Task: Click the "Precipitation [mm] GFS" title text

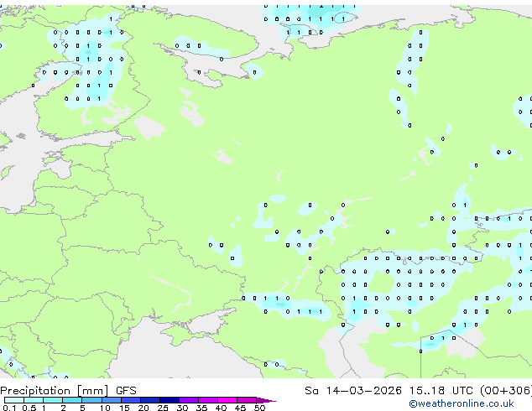Action: tap(68, 391)
